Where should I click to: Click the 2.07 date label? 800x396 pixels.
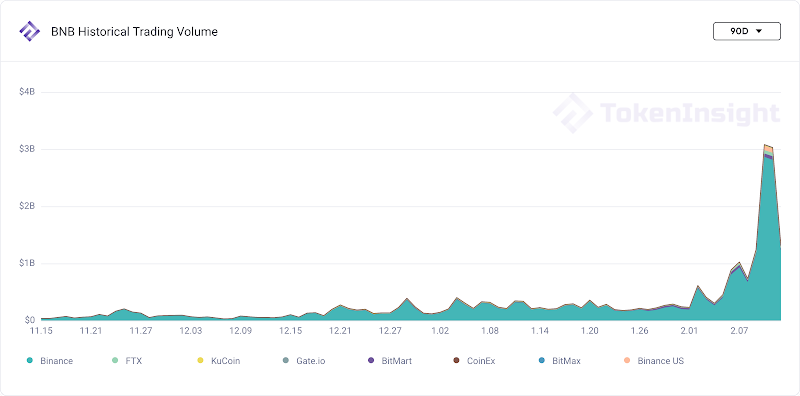[739, 331]
